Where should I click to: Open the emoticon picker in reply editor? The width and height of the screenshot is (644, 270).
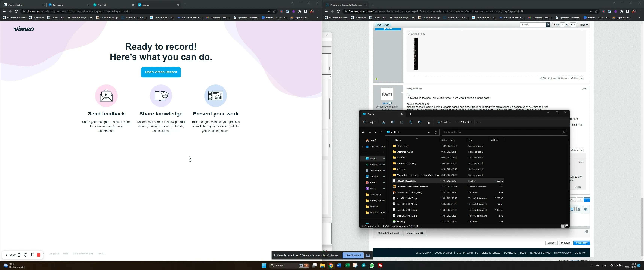tap(586, 209)
